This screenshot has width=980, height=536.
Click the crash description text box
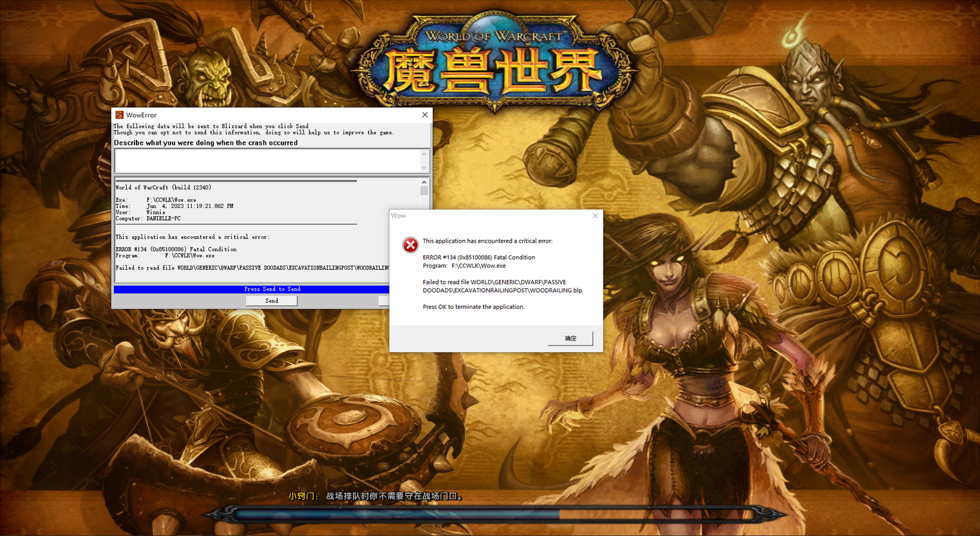(267, 160)
